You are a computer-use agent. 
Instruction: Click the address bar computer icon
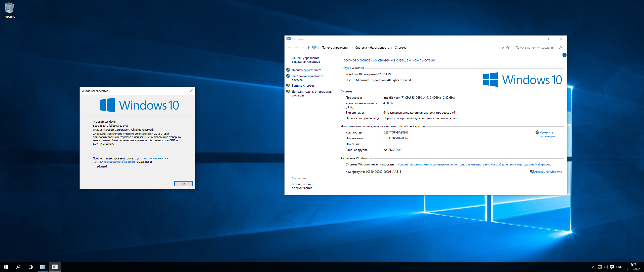(x=314, y=47)
